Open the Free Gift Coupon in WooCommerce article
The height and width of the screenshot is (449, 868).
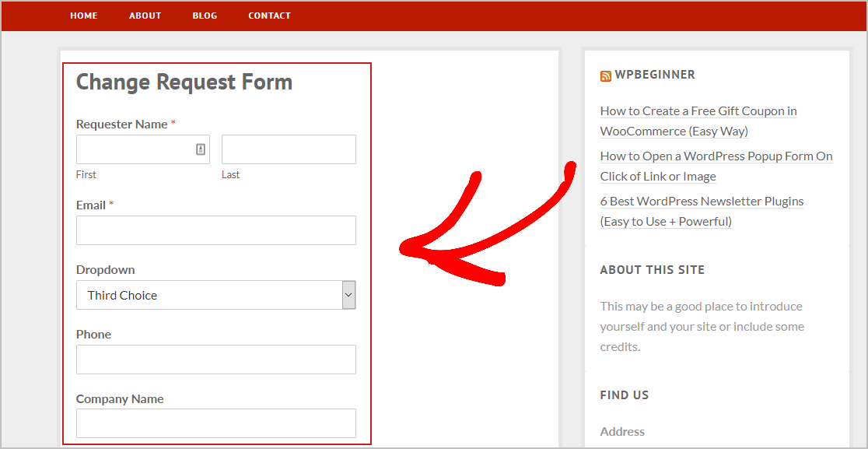(698, 121)
